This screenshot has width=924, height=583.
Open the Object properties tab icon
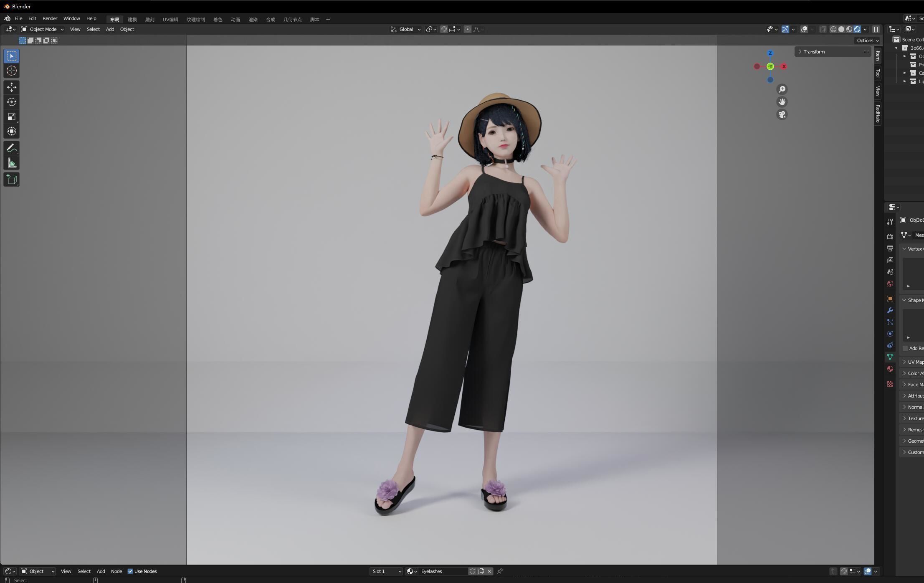tap(890, 299)
